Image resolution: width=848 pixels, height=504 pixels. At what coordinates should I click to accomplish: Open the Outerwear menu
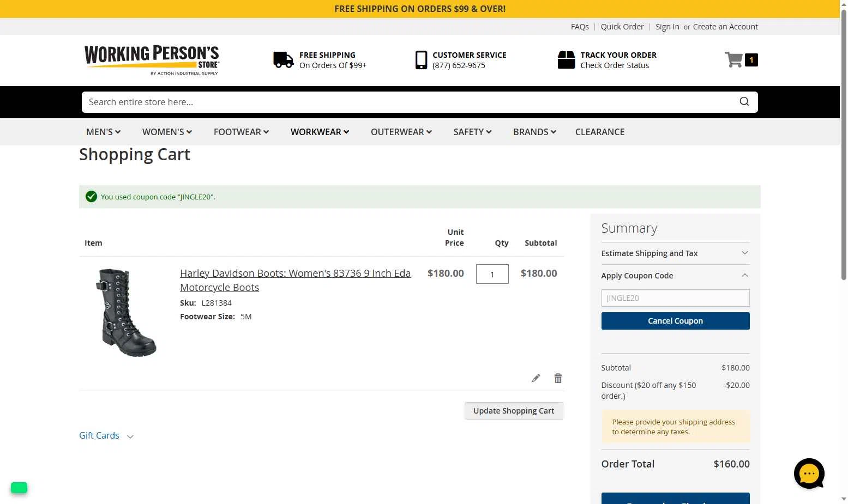[x=401, y=132]
